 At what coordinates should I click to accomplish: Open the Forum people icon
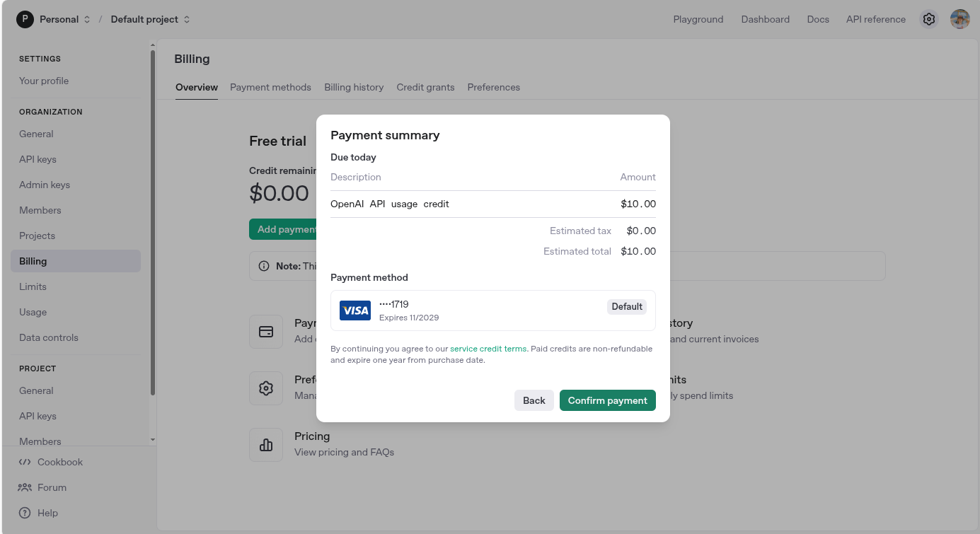25,487
